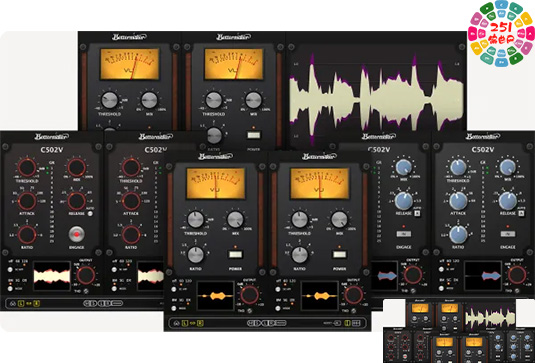Screen dimensions: 535x363
Task: Toggle THD switch on far-right blue-knob C502V panel
Action: pos(517,291)
